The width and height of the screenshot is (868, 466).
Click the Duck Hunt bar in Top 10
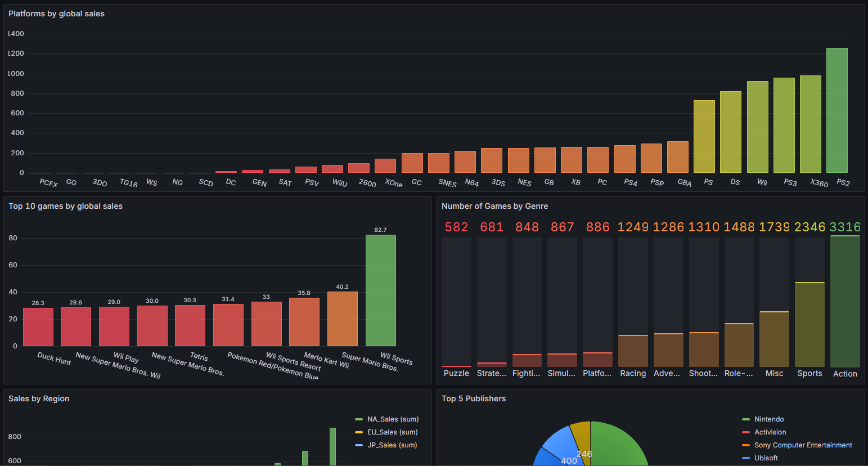[38, 327]
